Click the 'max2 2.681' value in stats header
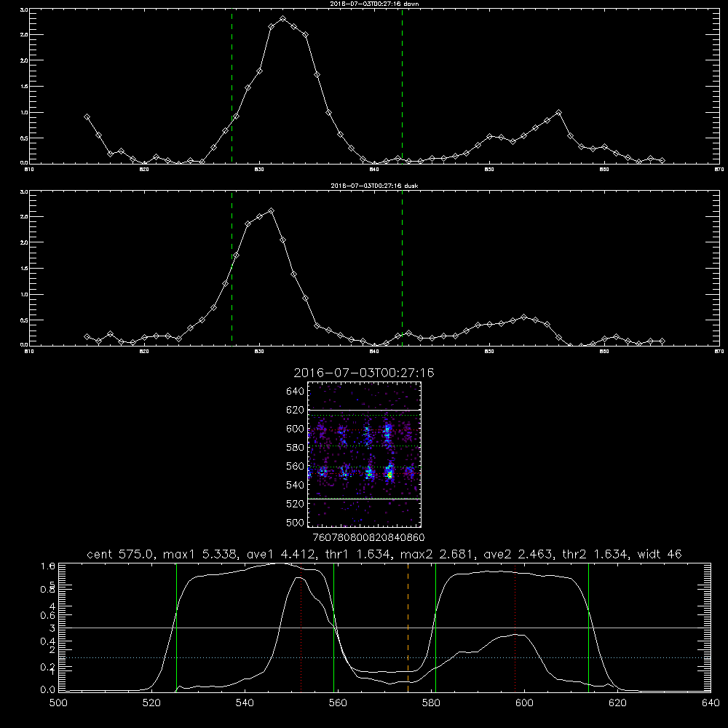This screenshot has height=728, width=728. click(x=436, y=554)
